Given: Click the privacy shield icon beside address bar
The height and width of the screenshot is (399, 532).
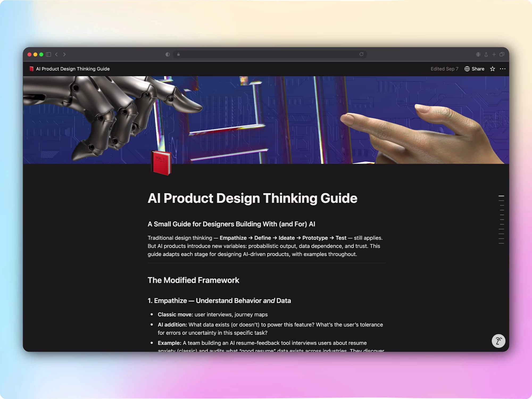Looking at the screenshot, I should click(167, 54).
